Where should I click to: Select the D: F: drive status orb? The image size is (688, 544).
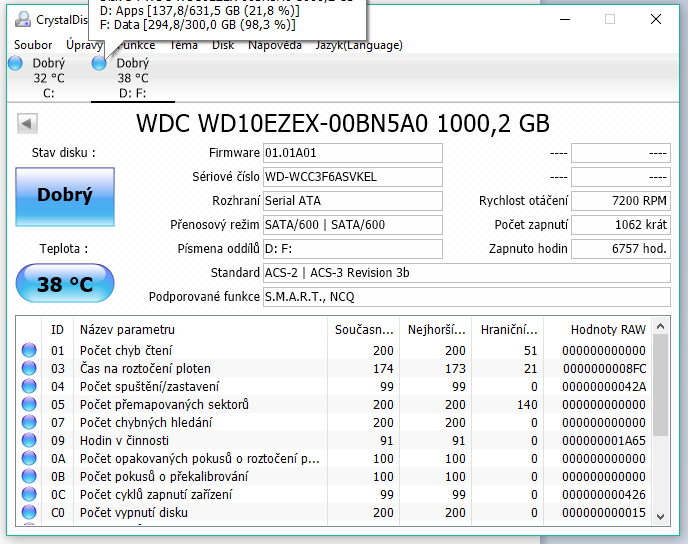99,63
